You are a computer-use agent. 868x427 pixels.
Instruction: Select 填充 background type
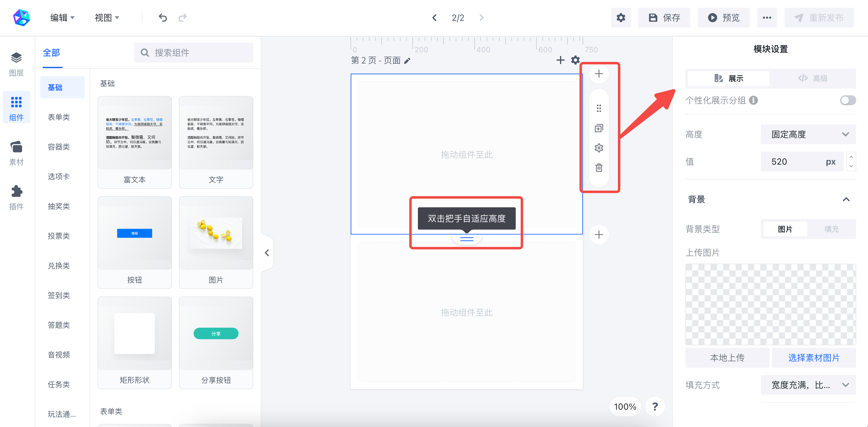[831, 229]
